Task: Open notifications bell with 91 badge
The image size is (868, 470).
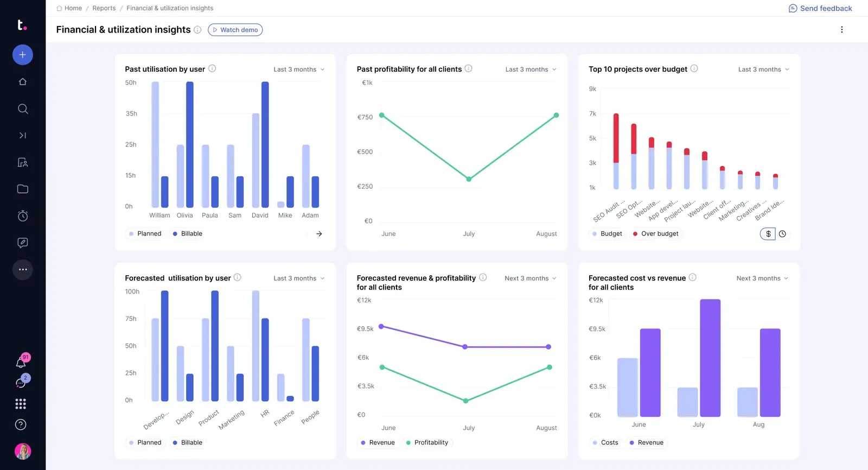Action: (22, 362)
